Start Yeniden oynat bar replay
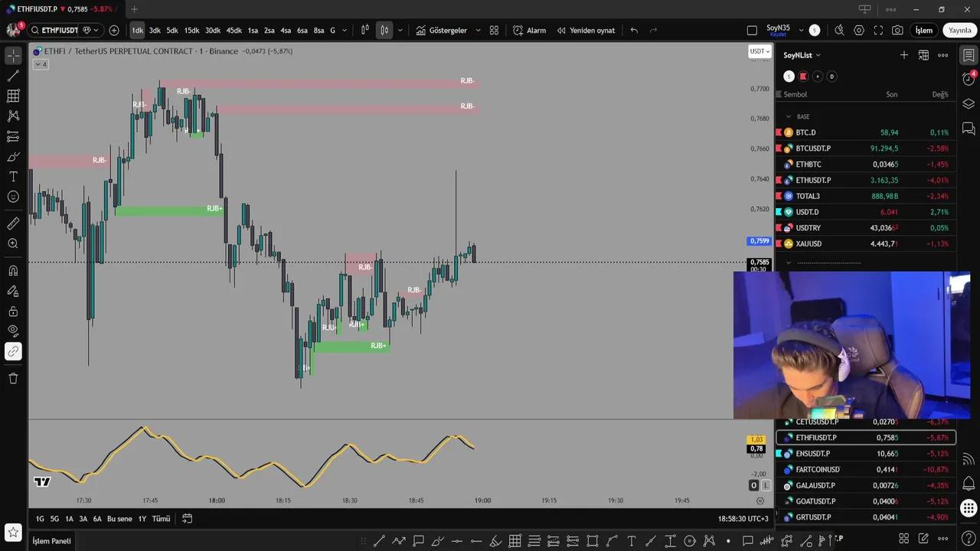 (x=586, y=31)
